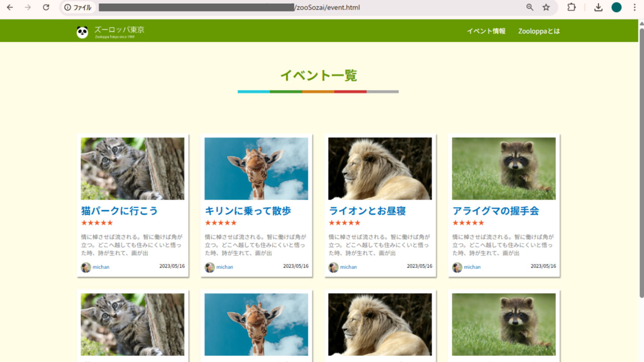Screen dimensions: 644x362
Task: Click michan author avatar on ライオン card
Action: point(334,267)
